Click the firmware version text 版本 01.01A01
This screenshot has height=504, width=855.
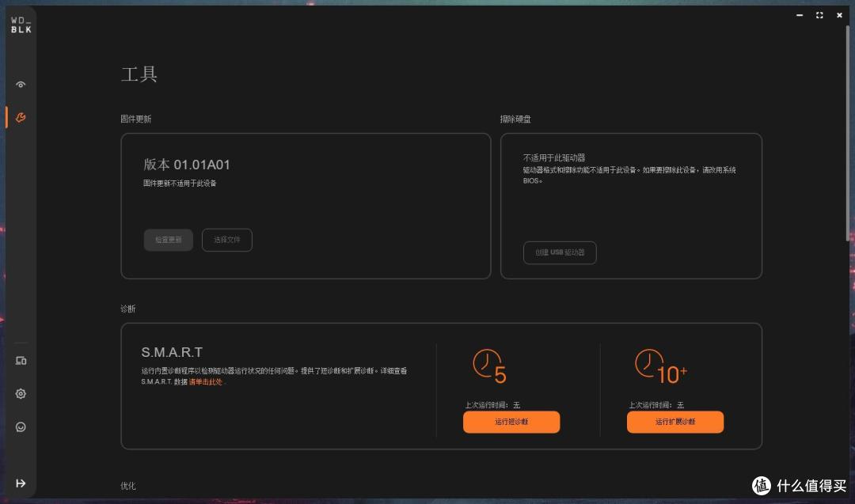pos(187,165)
